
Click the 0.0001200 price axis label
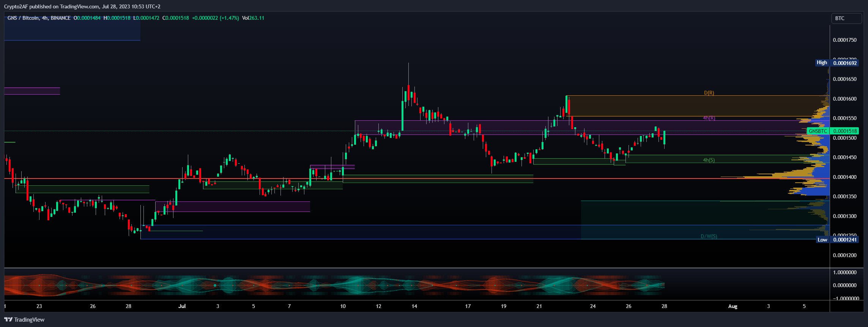coord(844,255)
